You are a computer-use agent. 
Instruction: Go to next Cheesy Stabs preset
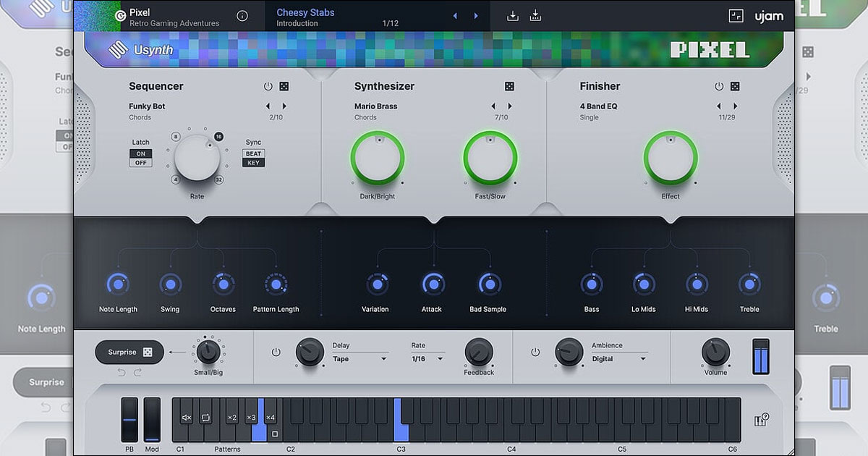(476, 16)
